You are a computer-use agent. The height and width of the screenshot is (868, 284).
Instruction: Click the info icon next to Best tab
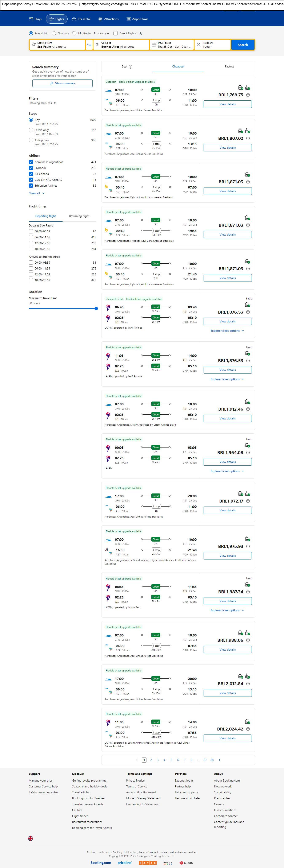(131, 67)
